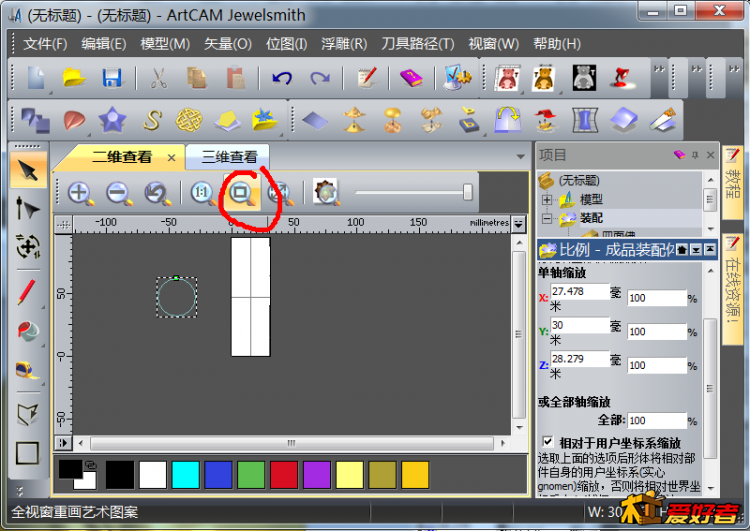Toggle relative to user coordinate scaling checkbox
The image size is (750, 531).
point(548,442)
